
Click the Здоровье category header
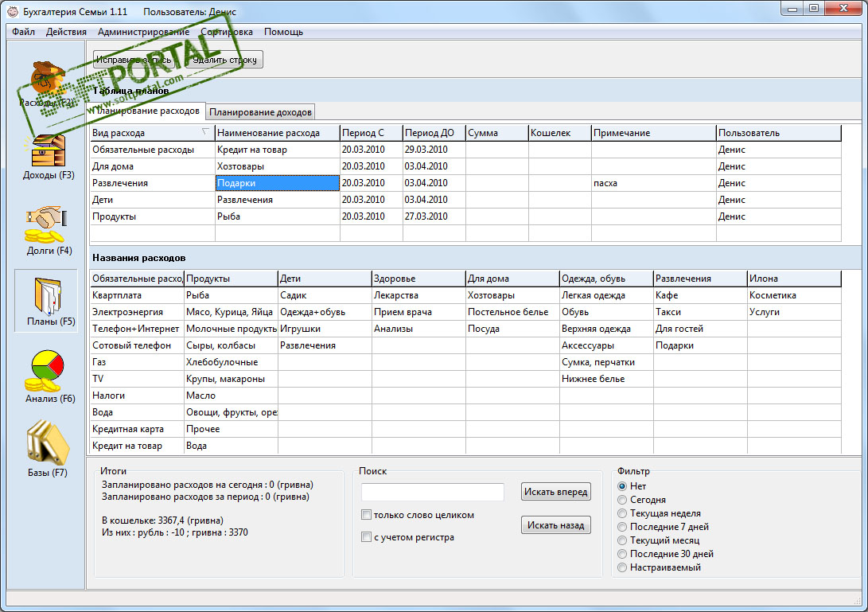(x=418, y=279)
